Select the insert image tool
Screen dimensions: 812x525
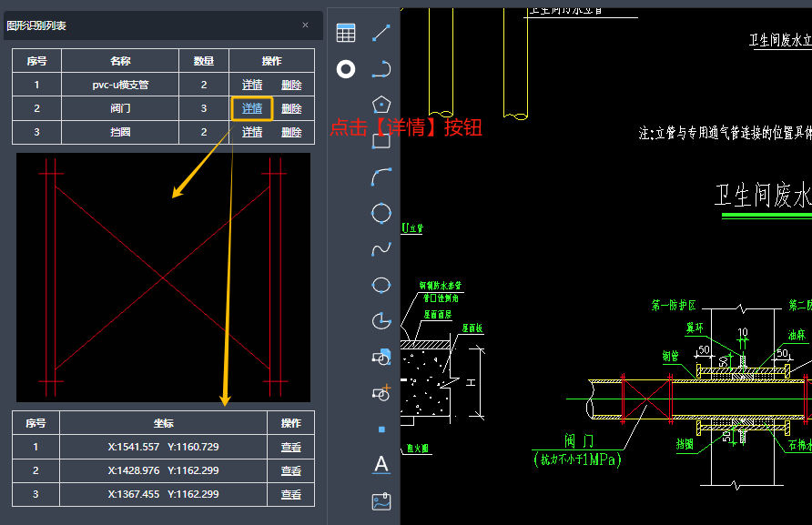pos(381,501)
